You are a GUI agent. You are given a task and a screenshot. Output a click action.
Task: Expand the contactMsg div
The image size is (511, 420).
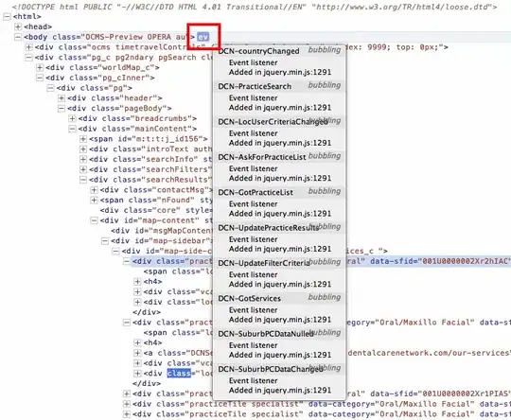(95, 190)
